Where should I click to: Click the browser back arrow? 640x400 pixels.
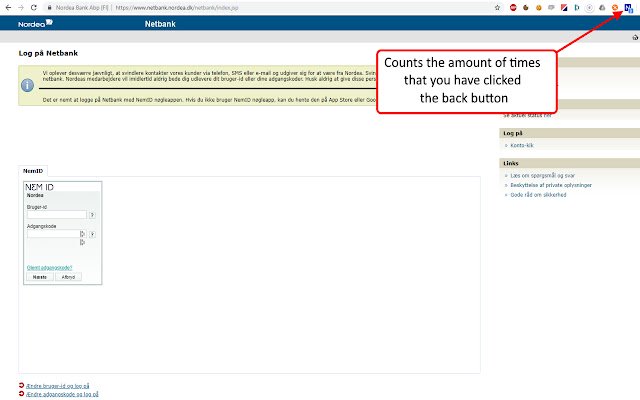click(8, 7)
